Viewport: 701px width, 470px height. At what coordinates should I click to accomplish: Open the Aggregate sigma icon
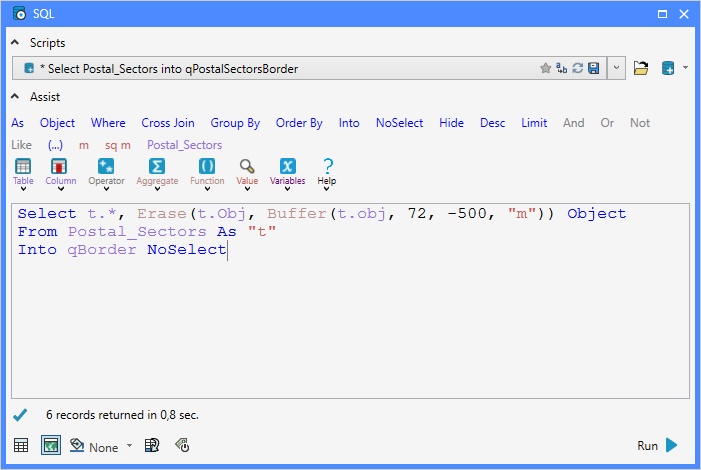[157, 166]
